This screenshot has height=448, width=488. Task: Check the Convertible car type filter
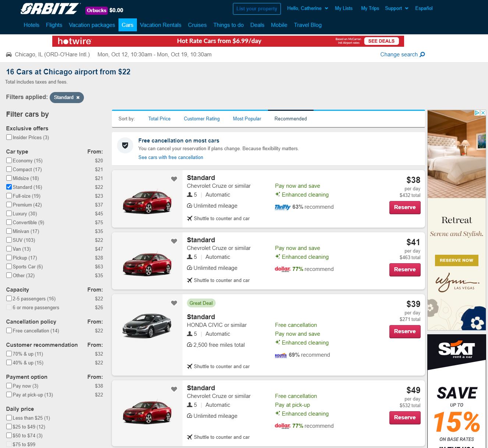9,222
